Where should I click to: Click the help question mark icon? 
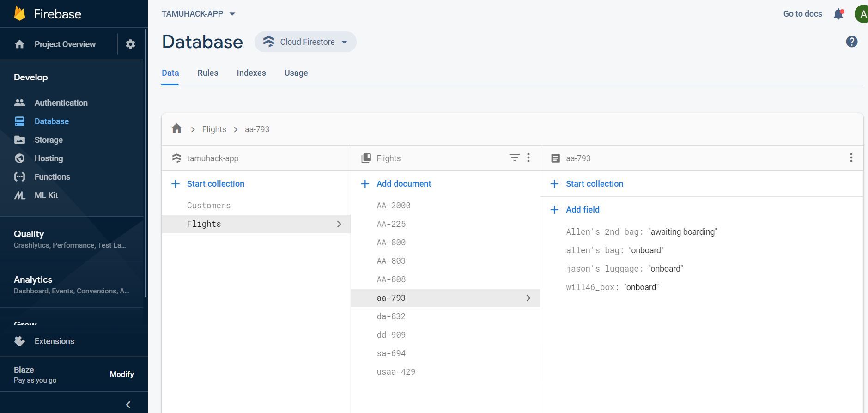[852, 42]
